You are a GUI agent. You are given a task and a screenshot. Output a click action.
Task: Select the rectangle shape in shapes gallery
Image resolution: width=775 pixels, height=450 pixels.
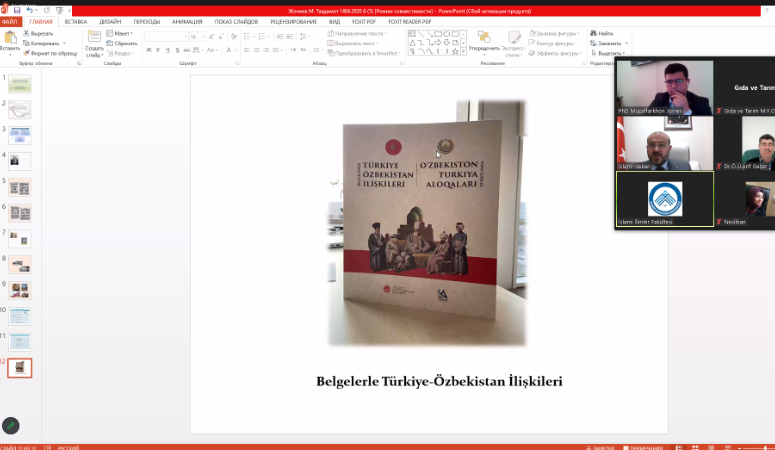pos(438,34)
